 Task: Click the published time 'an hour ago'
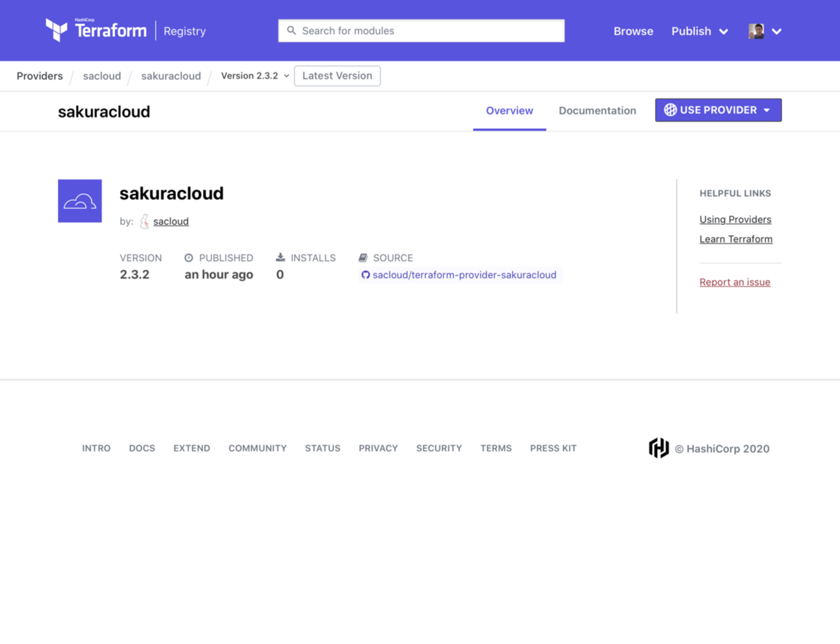(219, 275)
